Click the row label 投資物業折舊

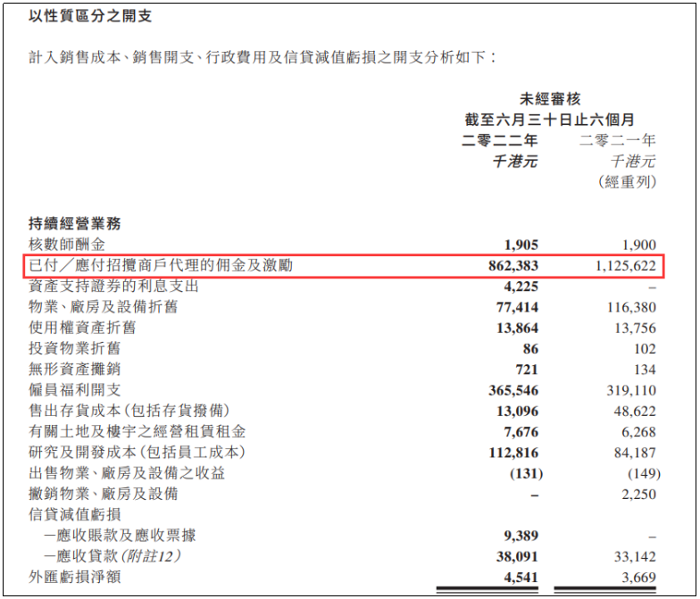pyautogui.click(x=75, y=348)
